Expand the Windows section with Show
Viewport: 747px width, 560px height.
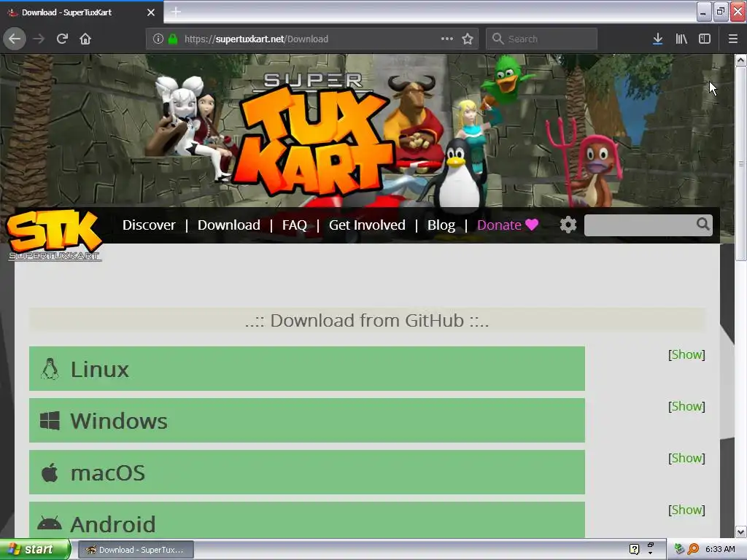[686, 406]
